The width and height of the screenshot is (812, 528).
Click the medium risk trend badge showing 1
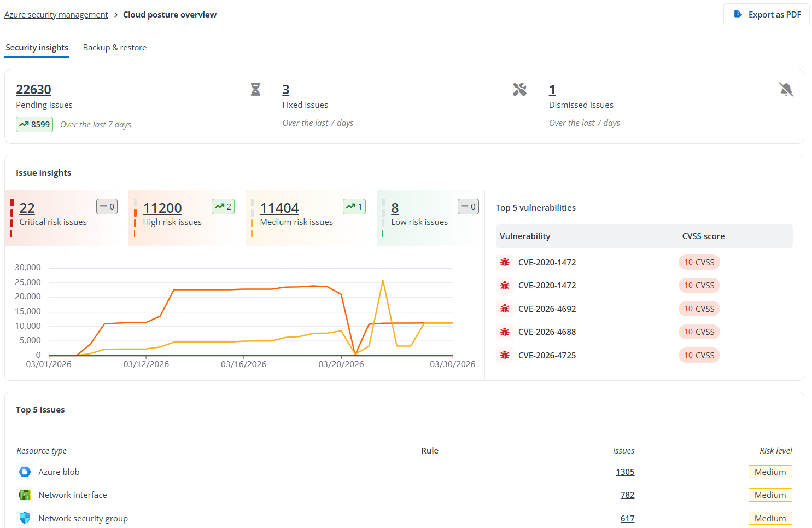(x=354, y=206)
